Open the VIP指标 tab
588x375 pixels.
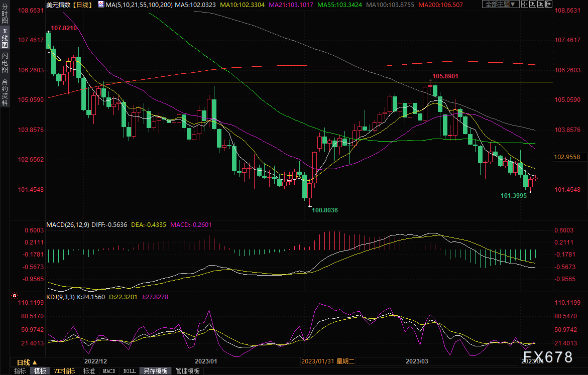point(65,371)
